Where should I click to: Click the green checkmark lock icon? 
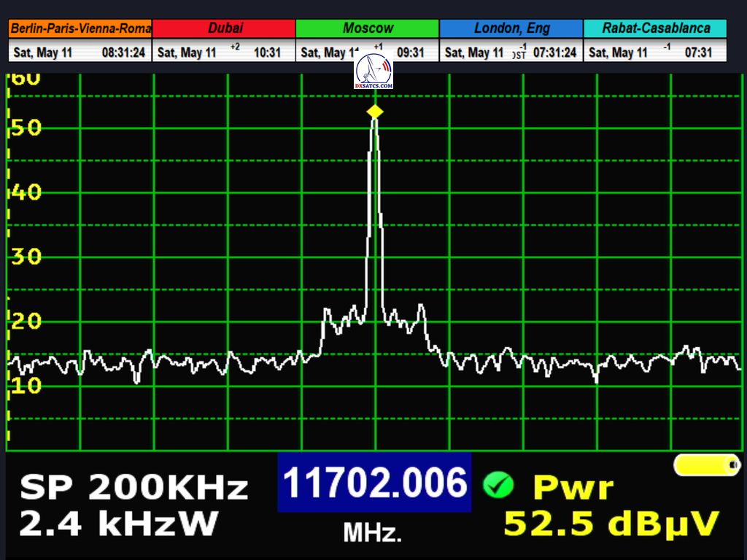498,484
